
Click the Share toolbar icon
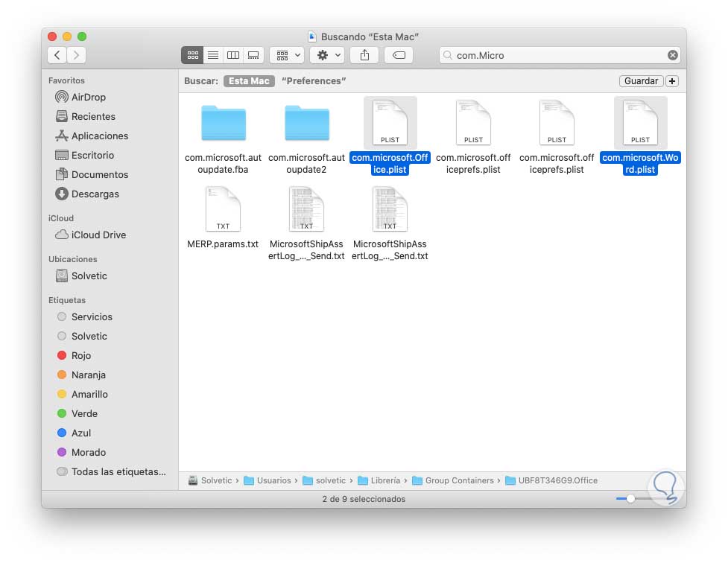coord(365,55)
